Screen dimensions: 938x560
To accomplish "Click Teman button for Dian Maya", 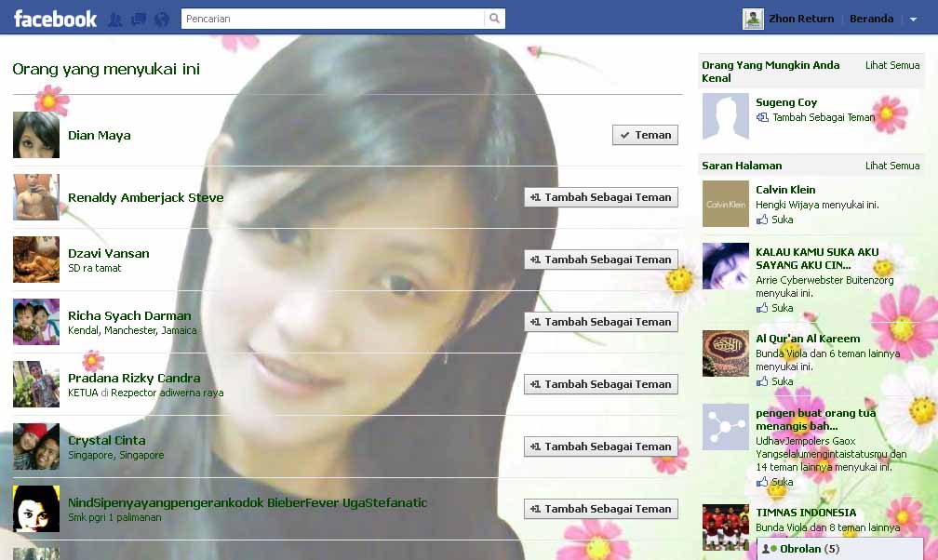I will [x=645, y=135].
